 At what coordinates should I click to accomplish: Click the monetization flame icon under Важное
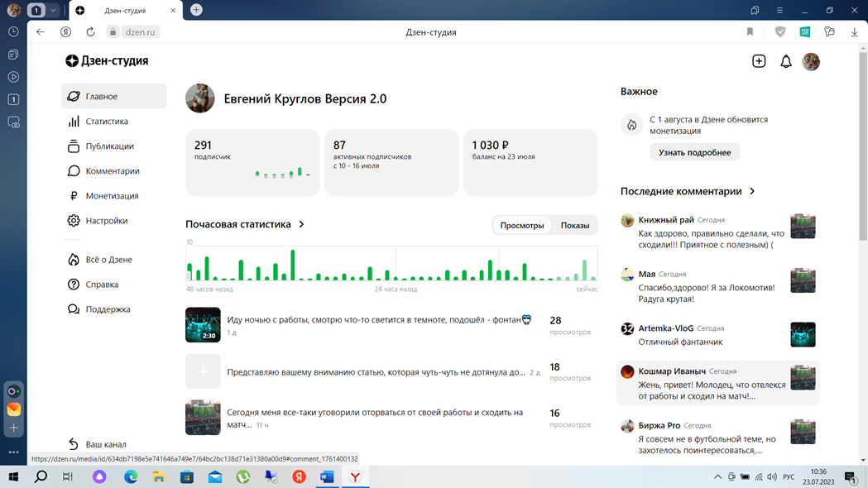click(x=631, y=125)
